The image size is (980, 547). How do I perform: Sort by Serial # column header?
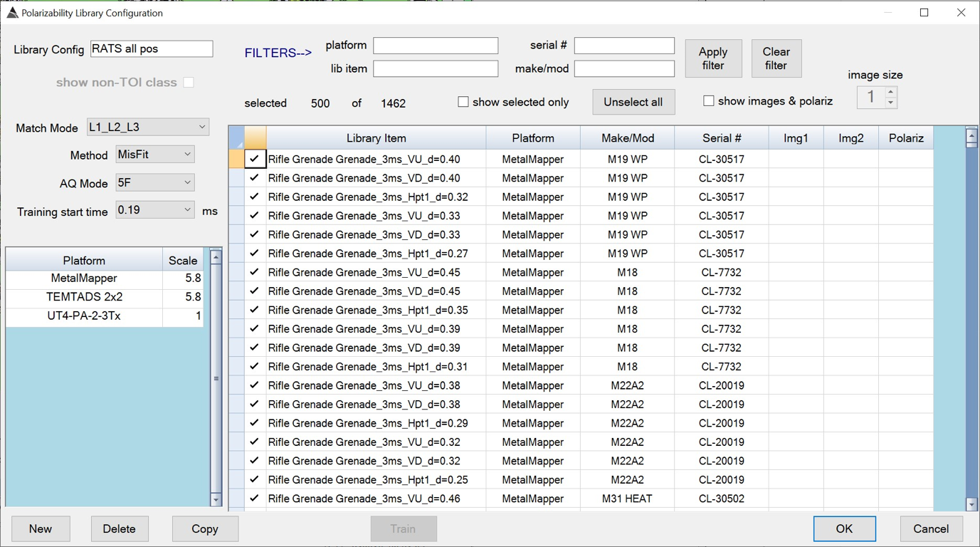pos(722,138)
